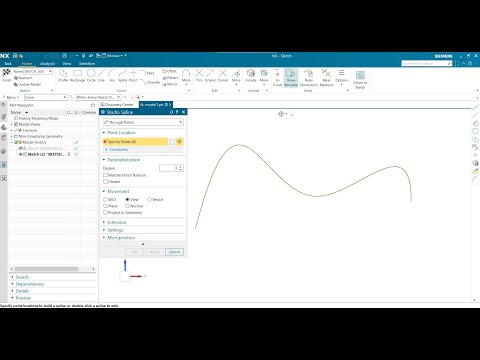Switch to the Home ribbon tab
This screenshot has width=480, height=360.
[27, 63]
